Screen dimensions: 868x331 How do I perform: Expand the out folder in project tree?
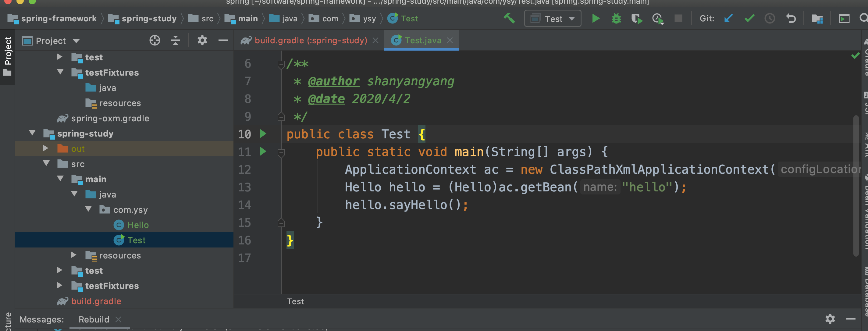point(45,148)
